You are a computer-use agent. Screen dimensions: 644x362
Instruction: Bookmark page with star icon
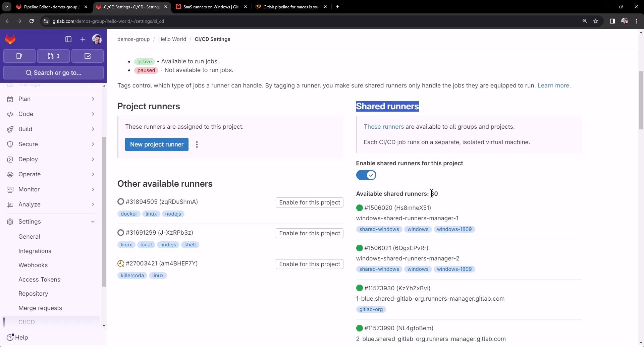click(x=596, y=21)
